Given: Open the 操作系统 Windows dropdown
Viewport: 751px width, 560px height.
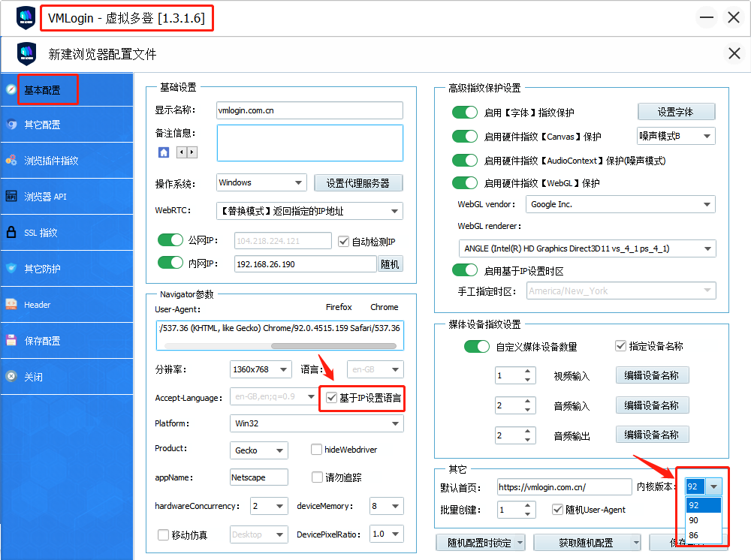Looking at the screenshot, I should [261, 182].
